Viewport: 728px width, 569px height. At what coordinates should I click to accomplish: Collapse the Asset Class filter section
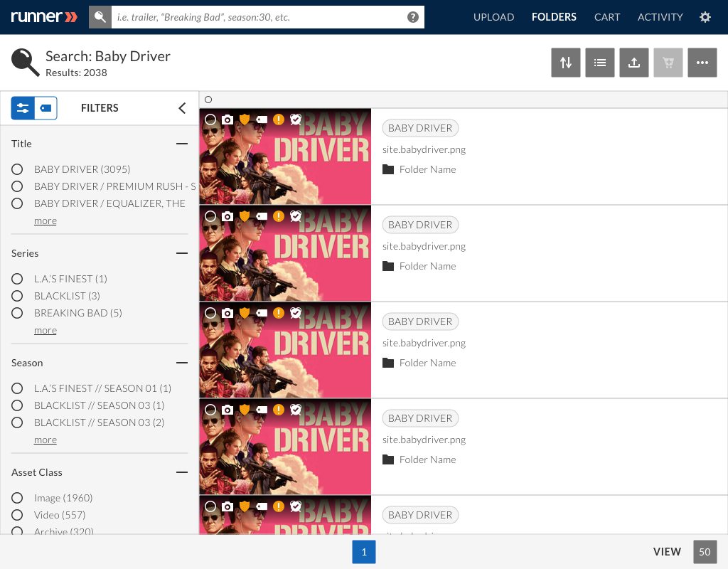(182, 472)
